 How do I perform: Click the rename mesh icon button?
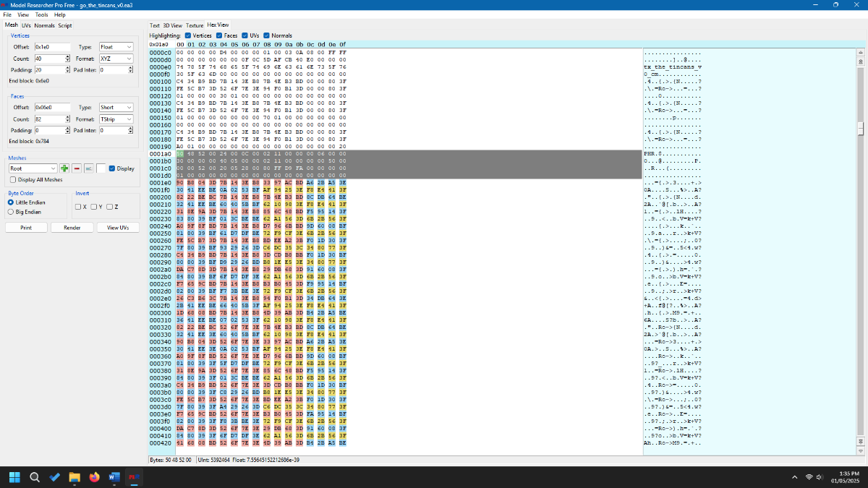click(88, 168)
